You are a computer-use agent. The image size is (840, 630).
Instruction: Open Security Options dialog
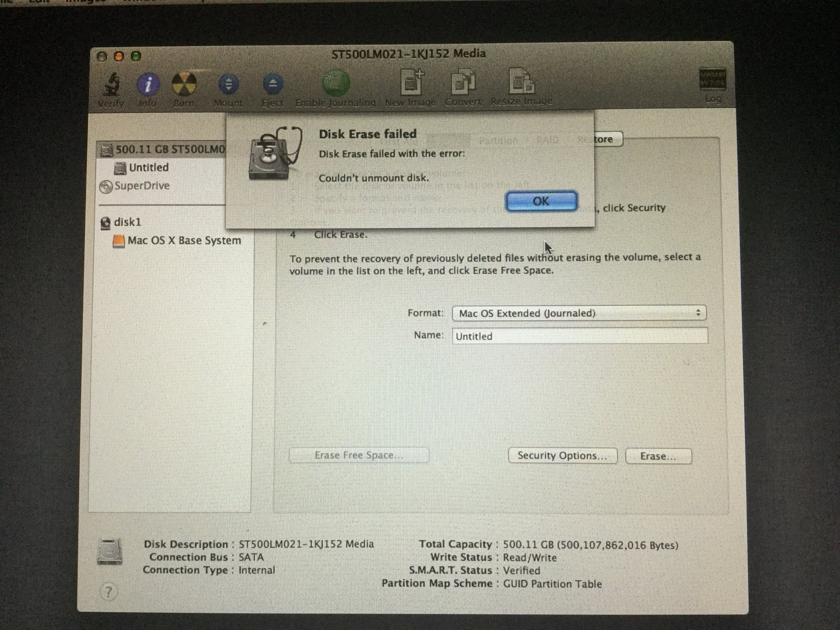click(563, 456)
